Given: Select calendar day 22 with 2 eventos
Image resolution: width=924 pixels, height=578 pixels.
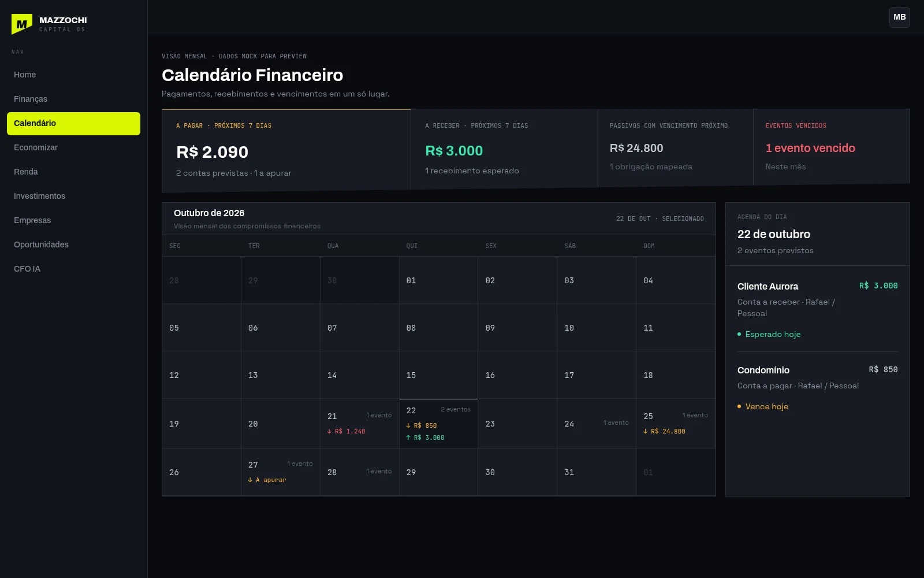Looking at the screenshot, I should click(x=438, y=424).
